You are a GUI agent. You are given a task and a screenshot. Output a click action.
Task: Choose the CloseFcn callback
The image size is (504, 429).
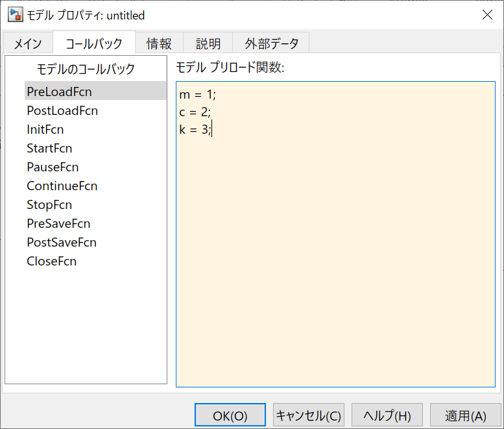pyautogui.click(x=52, y=261)
